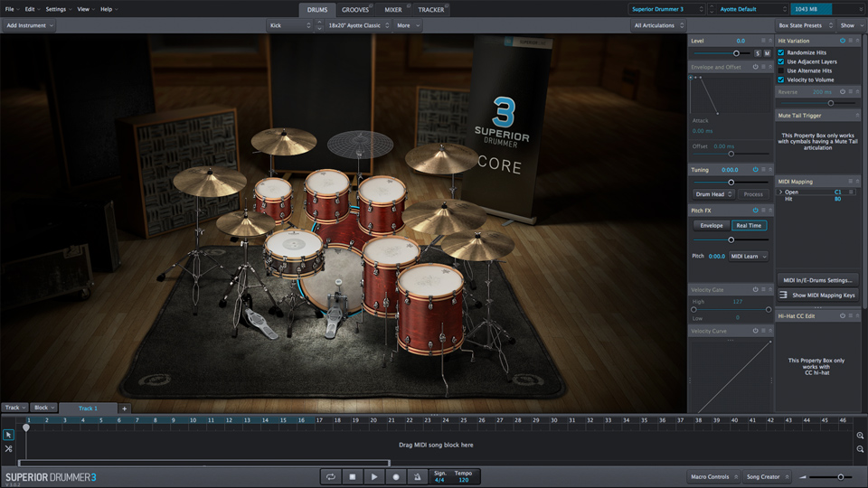868x488 pixels.
Task: Open the Box State Presets dropdown
Action: click(x=805, y=25)
